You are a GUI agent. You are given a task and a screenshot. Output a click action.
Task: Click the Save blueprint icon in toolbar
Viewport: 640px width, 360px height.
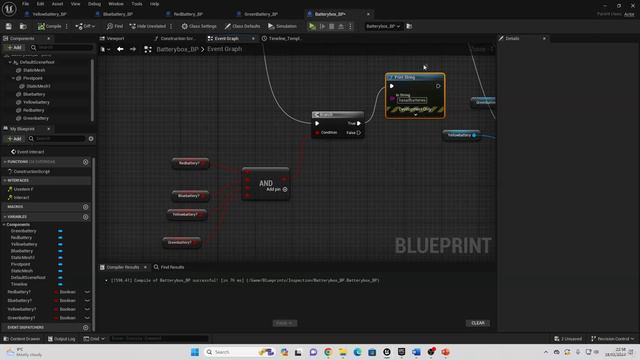[x=9, y=26]
